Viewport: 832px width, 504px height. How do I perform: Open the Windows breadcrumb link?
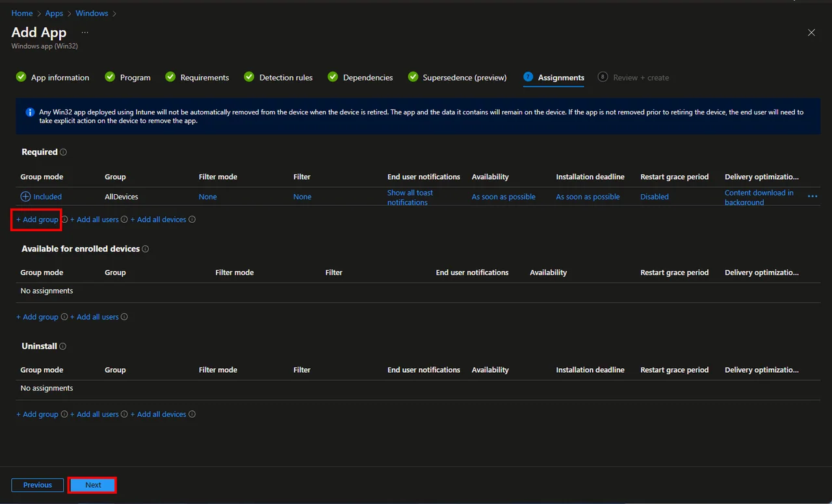pyautogui.click(x=92, y=13)
